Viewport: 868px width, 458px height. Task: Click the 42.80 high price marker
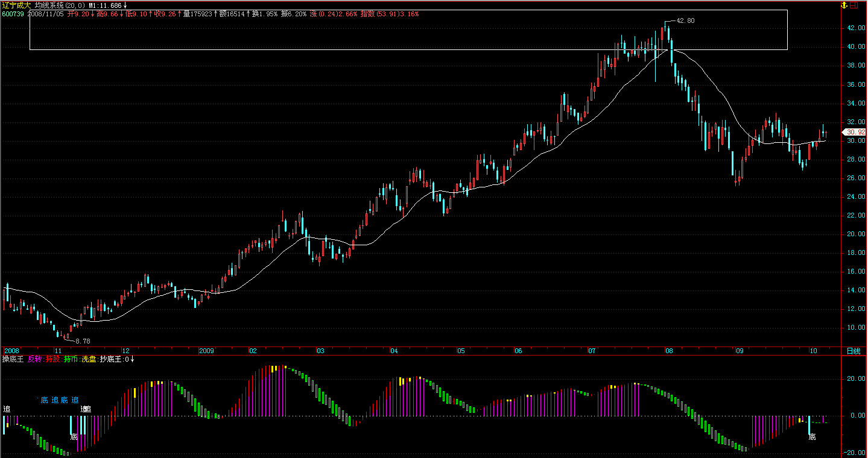pos(685,20)
